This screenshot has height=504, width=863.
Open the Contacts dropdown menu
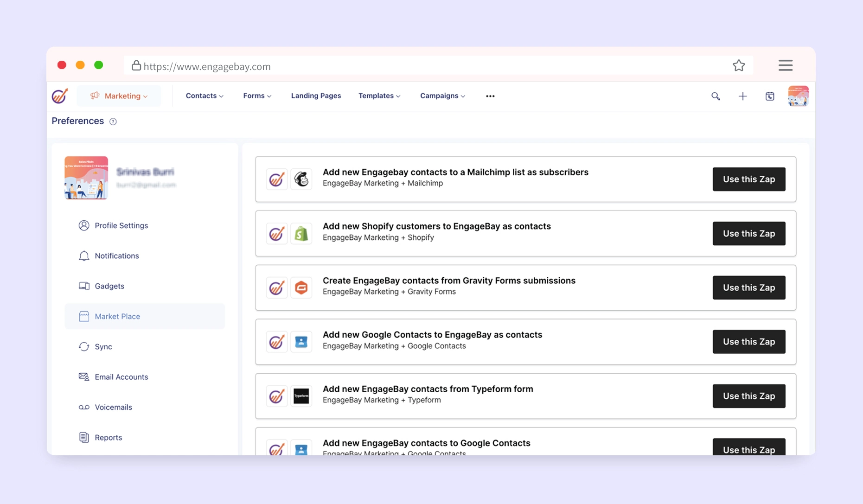point(205,96)
